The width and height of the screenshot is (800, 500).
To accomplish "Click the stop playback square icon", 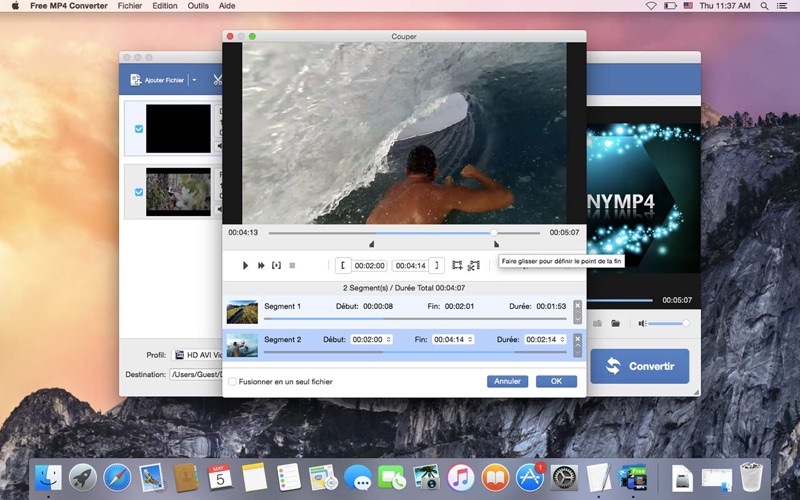I will tap(292, 265).
